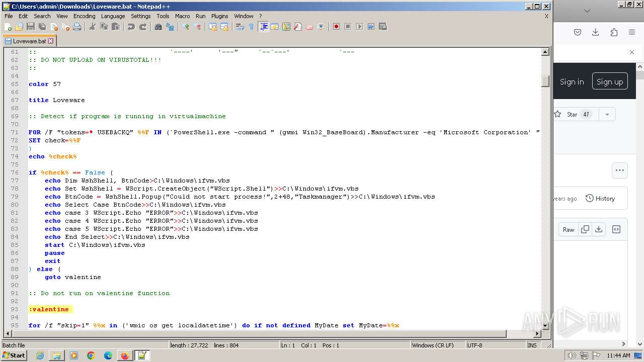The height and width of the screenshot is (362, 644).
Task: Open the File menu
Action: tap(9, 16)
